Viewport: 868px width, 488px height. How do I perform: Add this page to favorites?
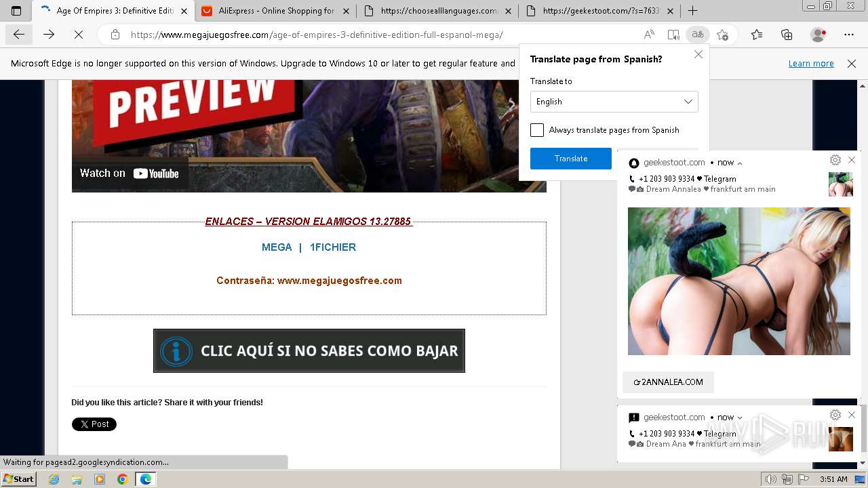pyautogui.click(x=722, y=35)
